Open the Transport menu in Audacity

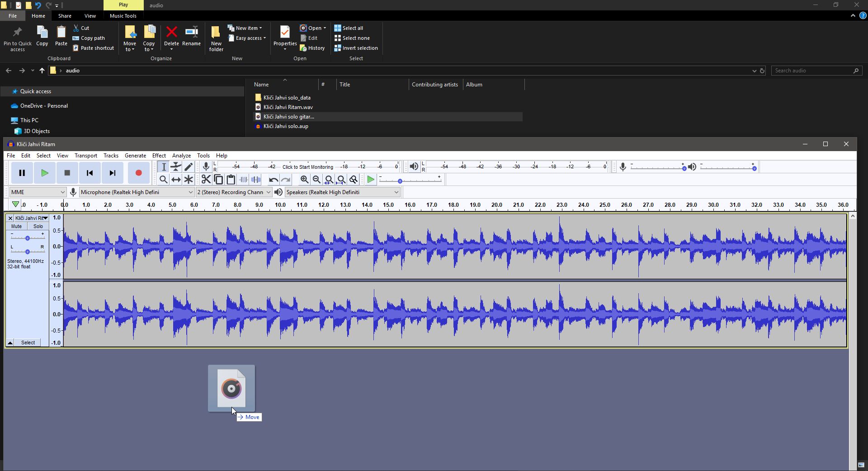pyautogui.click(x=86, y=156)
